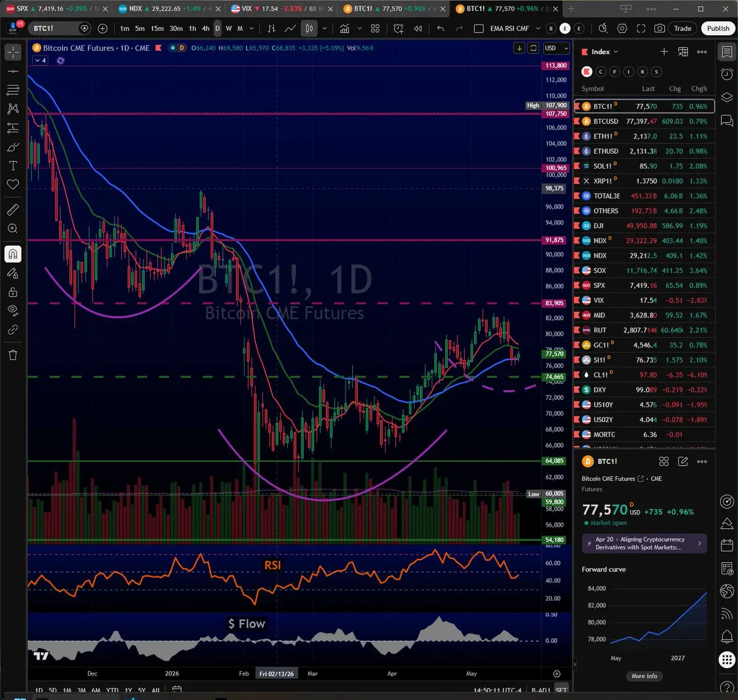Screen dimensions: 738x700
Task: Click the 83,905 price level label
Action: [555, 303]
